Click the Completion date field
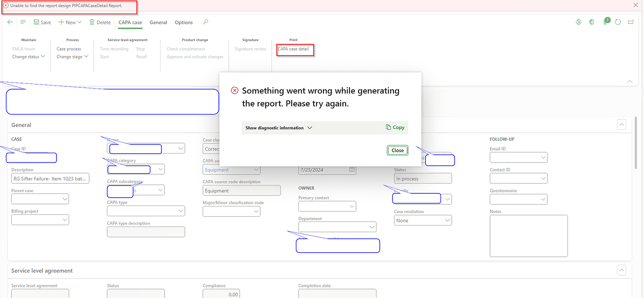The height and width of the screenshot is (298, 644). 337,294
